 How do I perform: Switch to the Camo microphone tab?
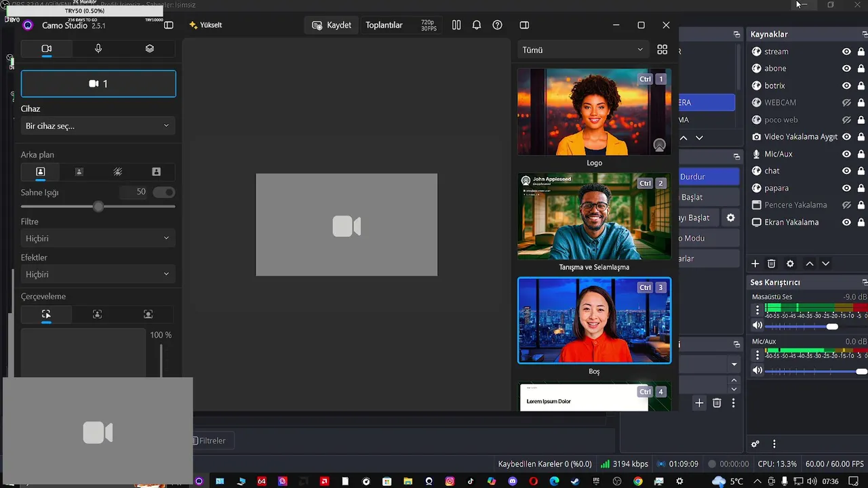point(98,49)
